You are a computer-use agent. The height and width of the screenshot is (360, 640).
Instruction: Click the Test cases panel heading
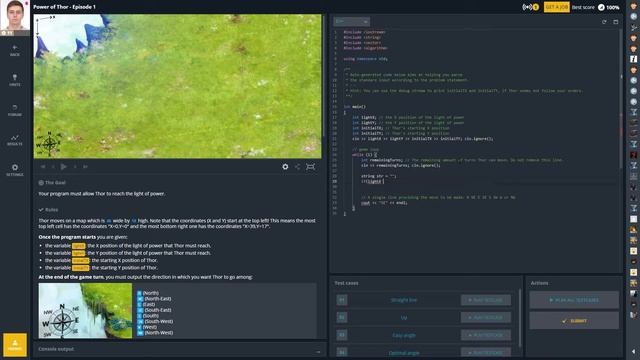click(x=346, y=283)
